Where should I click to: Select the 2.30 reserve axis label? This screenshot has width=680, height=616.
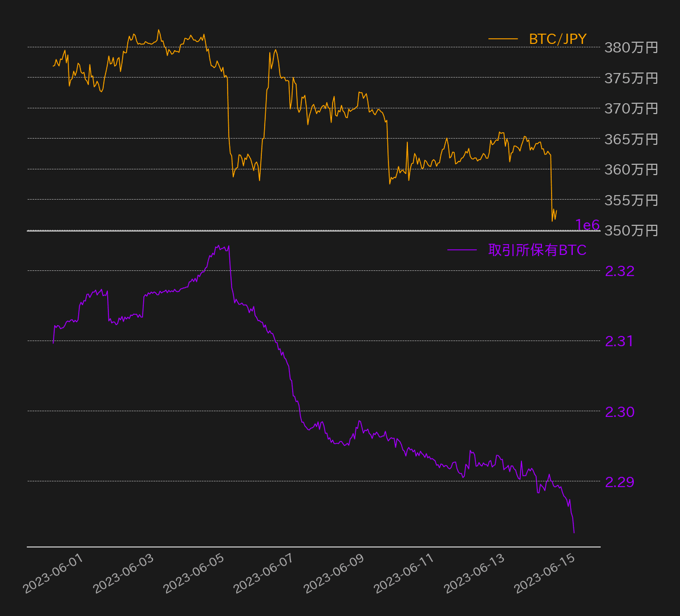click(x=620, y=412)
